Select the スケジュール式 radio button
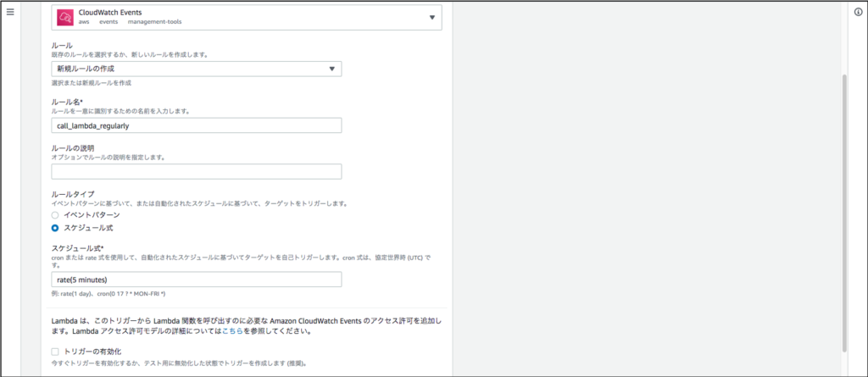The height and width of the screenshot is (377, 868). [x=56, y=228]
